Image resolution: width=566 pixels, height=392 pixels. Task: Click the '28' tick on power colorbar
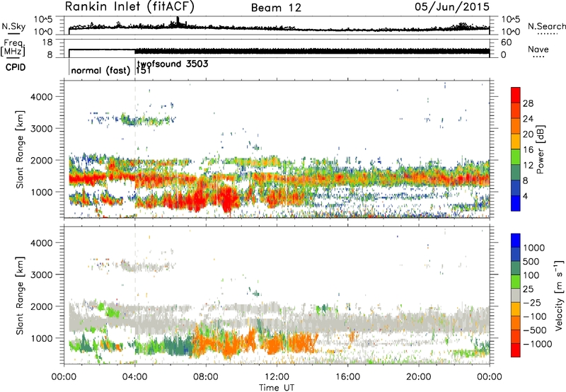528,103
